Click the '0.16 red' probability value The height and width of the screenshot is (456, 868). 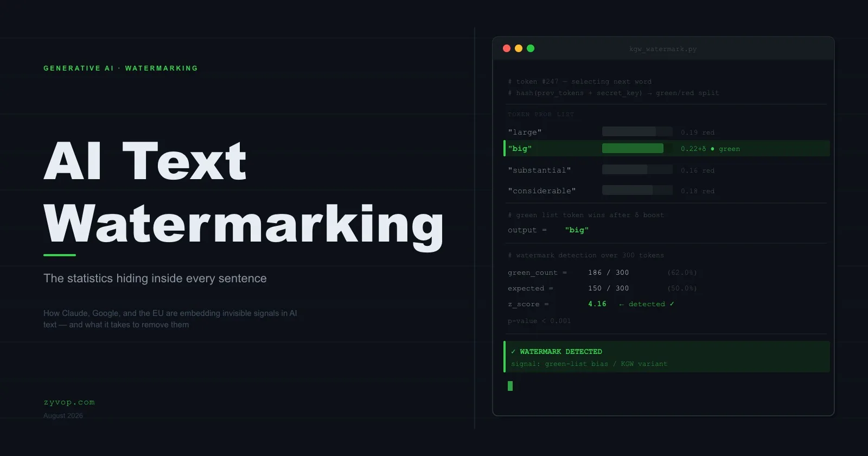(x=698, y=170)
